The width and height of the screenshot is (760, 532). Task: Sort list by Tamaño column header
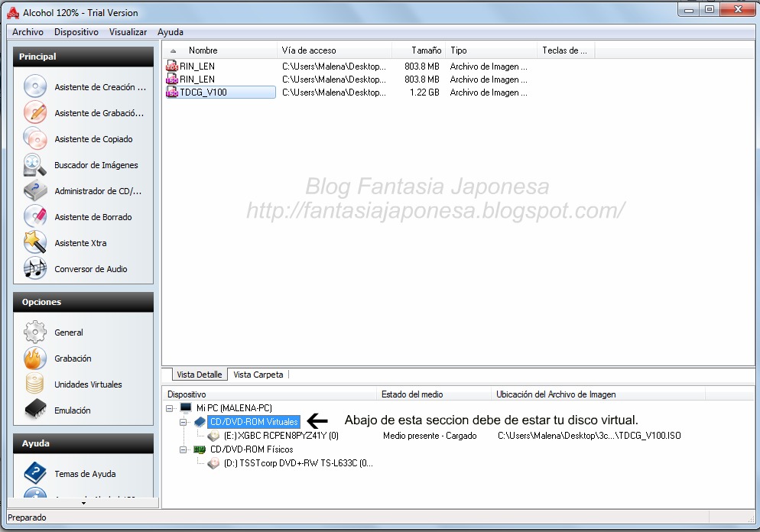[418, 50]
